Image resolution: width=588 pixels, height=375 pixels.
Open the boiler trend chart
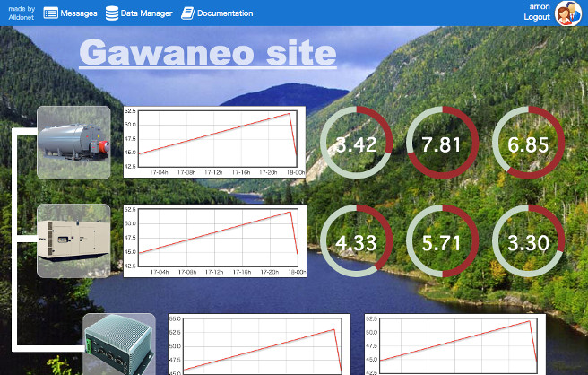214,142
